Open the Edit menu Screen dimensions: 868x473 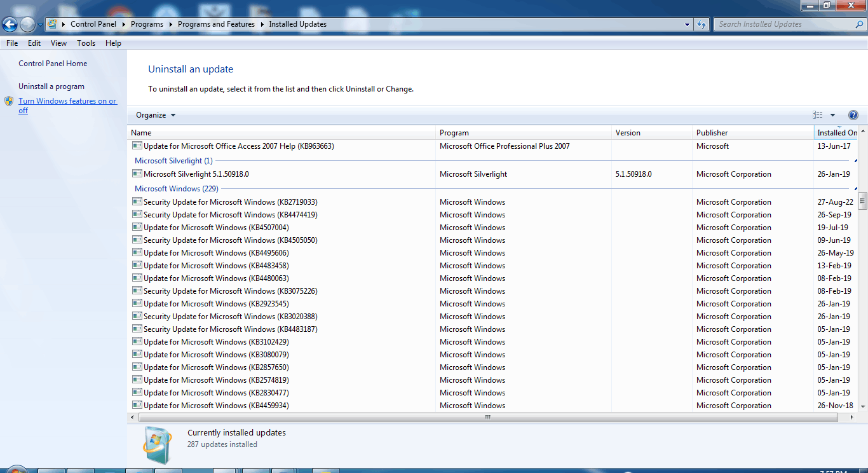coord(34,43)
